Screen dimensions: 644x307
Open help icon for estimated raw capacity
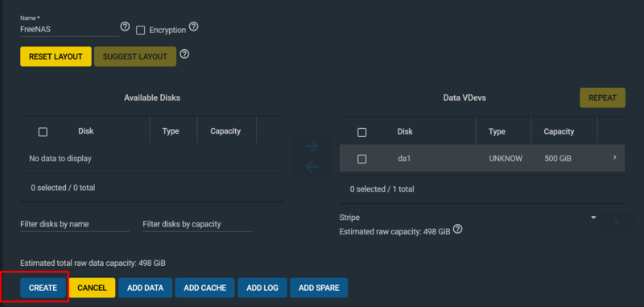(458, 229)
